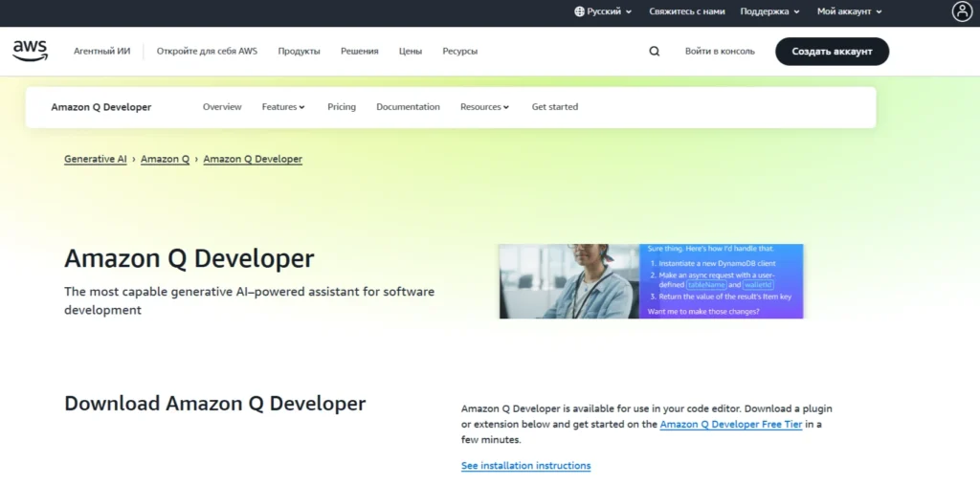This screenshot has width=980, height=484.
Task: Open the Цены menu item
Action: coord(410,52)
